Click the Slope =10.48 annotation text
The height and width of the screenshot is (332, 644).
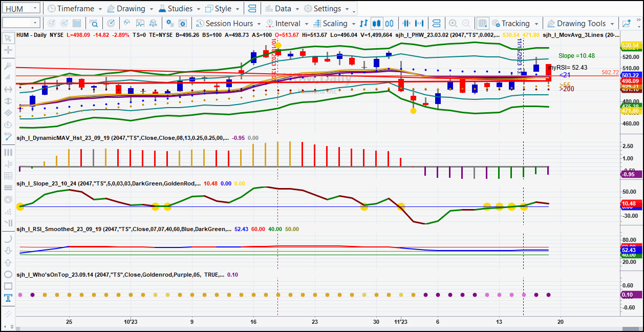[x=576, y=56]
